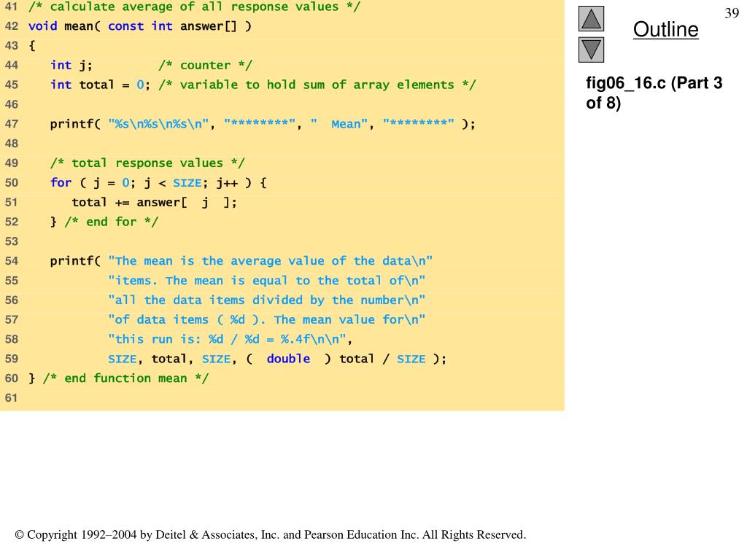The width and height of the screenshot is (747, 560).
Task: Open the Outline link
Action: (665, 29)
